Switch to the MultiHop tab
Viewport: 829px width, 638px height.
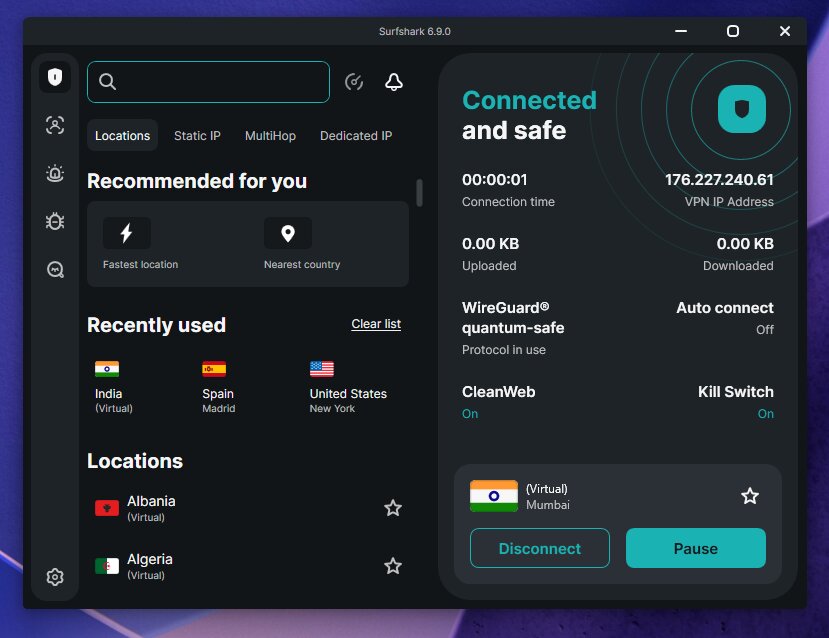tap(270, 135)
